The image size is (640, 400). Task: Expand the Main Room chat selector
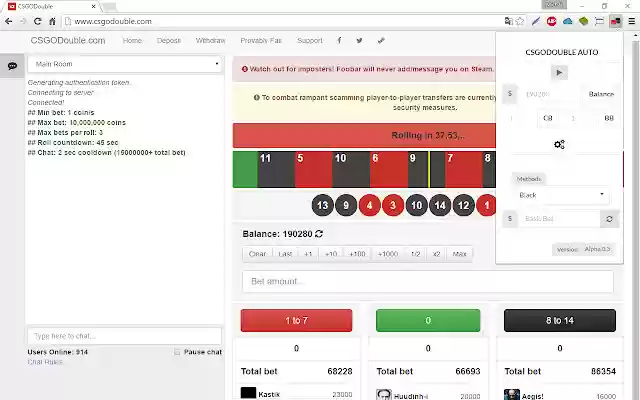coord(125,64)
